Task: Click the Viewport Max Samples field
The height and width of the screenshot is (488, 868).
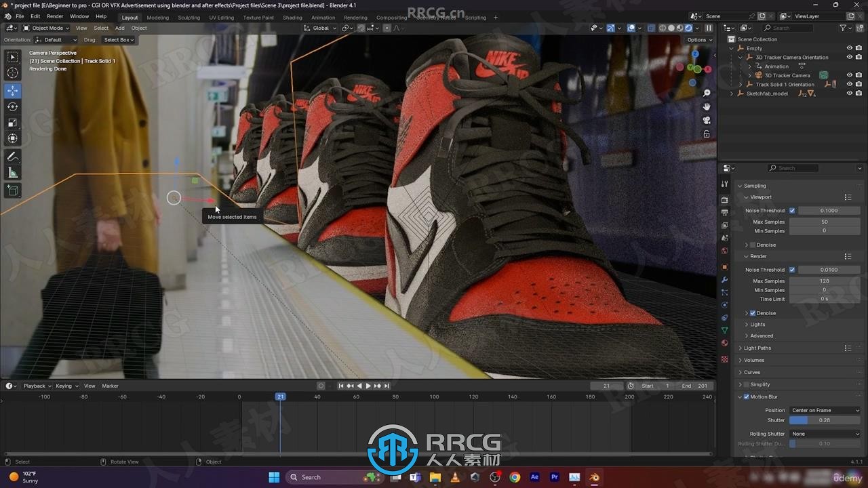Action: click(825, 222)
